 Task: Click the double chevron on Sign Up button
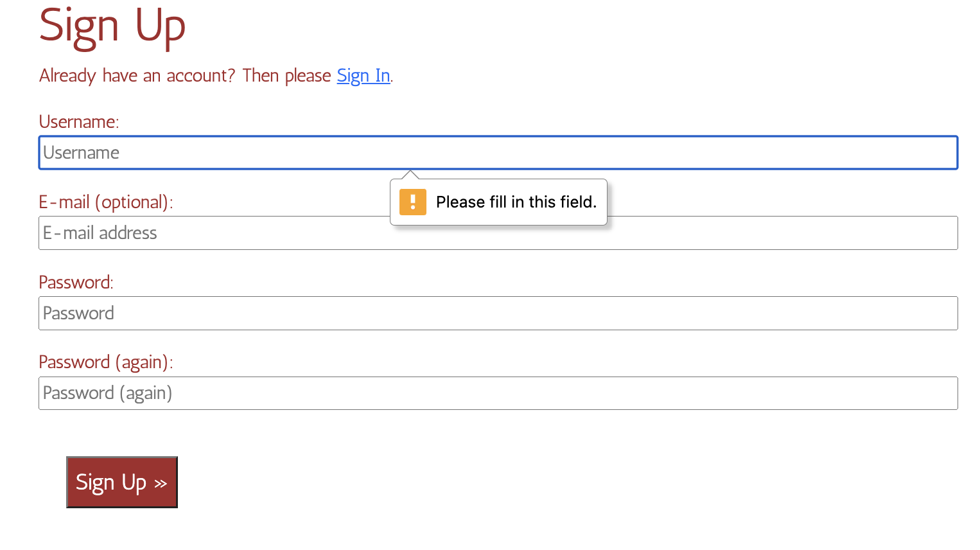coord(161,483)
